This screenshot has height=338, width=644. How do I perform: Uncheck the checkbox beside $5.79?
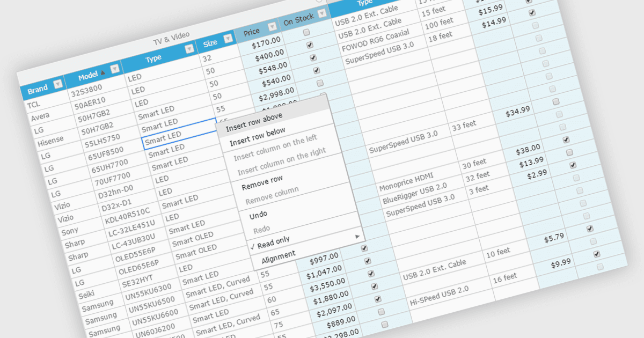tap(590, 229)
